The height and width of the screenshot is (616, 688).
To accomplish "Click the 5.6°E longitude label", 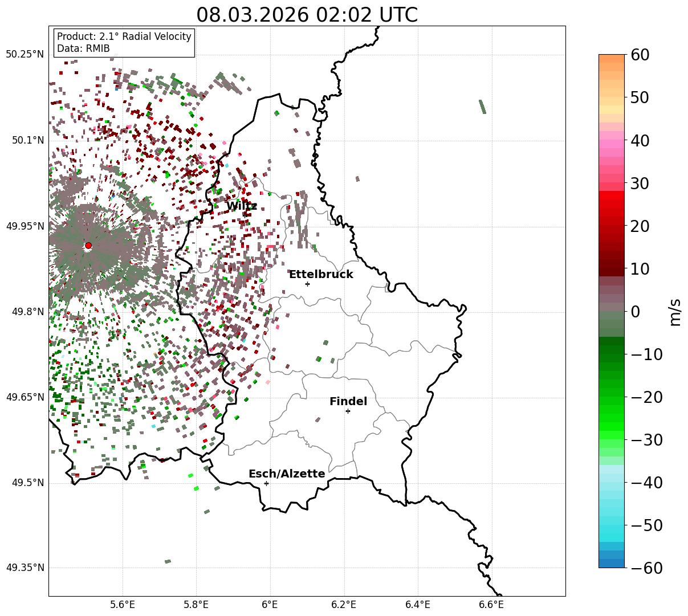I will pyautogui.click(x=123, y=605).
